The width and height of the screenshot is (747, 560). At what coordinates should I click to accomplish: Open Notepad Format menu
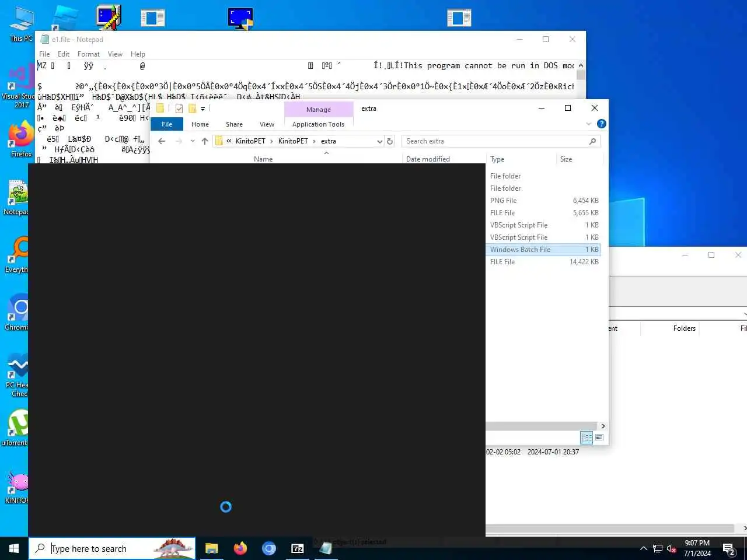pyautogui.click(x=89, y=54)
